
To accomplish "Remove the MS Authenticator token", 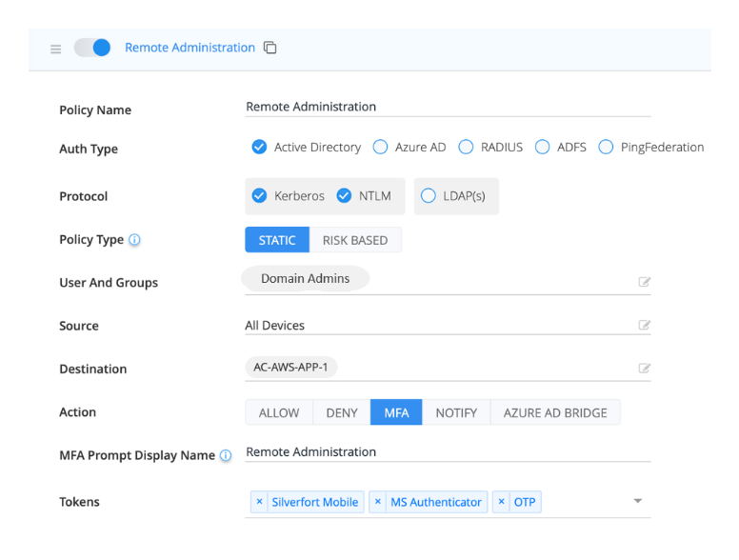I will tap(378, 502).
